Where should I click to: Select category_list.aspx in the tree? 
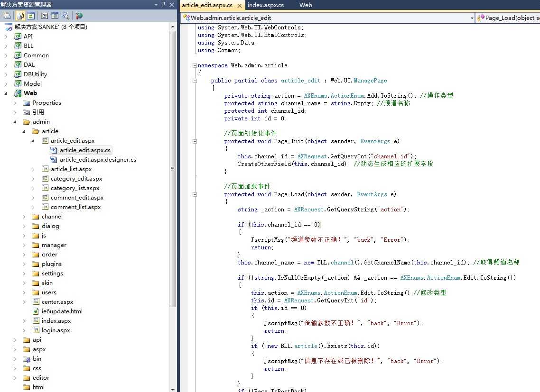coord(74,188)
